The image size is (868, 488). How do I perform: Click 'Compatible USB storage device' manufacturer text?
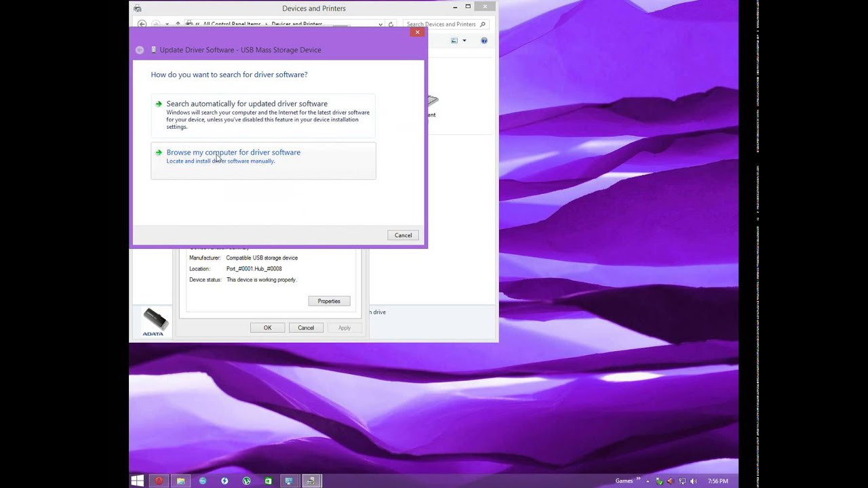pyautogui.click(x=262, y=258)
